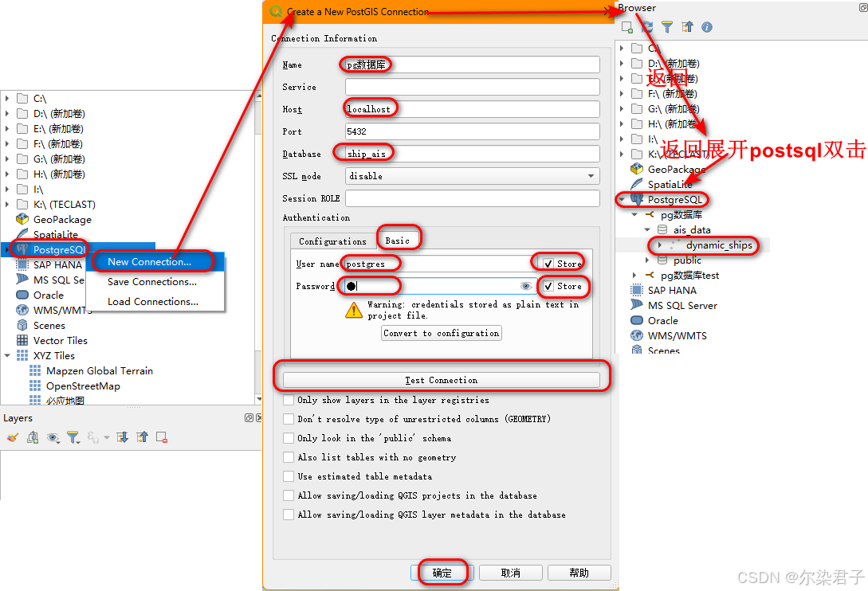Click 帮助 (Help) button
Screen dimensions: 868x591
[x=579, y=573]
